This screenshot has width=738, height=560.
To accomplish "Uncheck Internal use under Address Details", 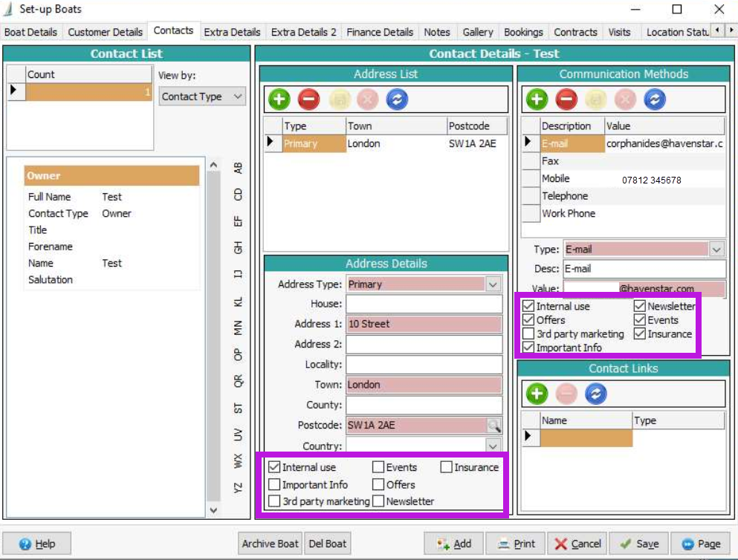I will pos(274,467).
